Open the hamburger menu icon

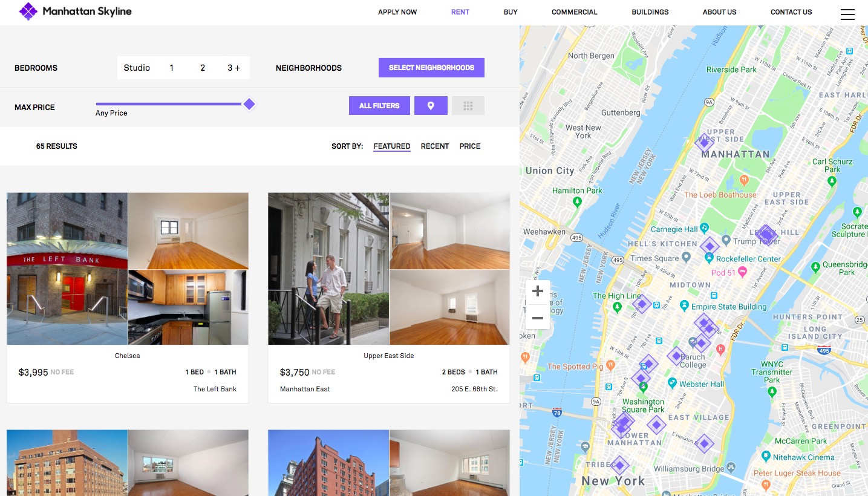(847, 14)
